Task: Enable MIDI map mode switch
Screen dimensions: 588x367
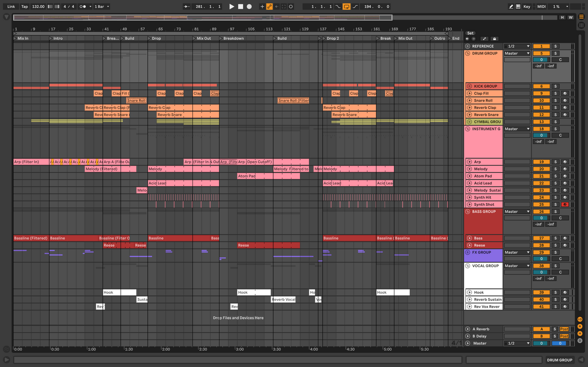Action: (541, 7)
